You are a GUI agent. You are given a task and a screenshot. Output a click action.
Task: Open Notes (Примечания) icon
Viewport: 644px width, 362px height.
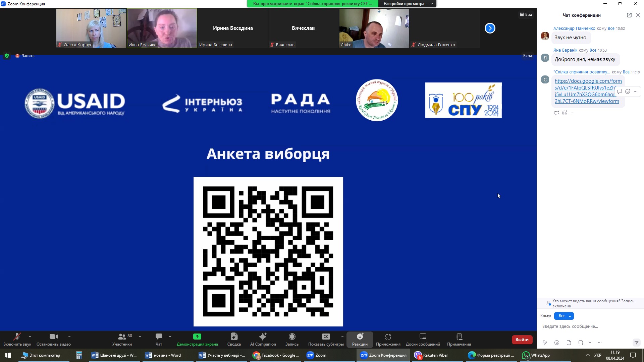tap(459, 339)
